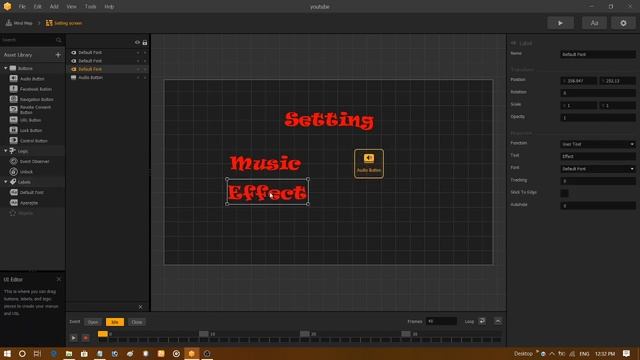This screenshot has height=360, width=640.
Task: Open the font editor (Aa) button
Action: 594,23
